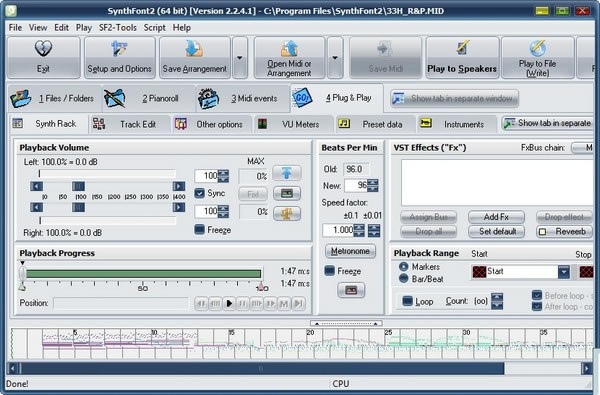Open the Preset data subtab
Screen dimensions: 600x395
(x=375, y=124)
